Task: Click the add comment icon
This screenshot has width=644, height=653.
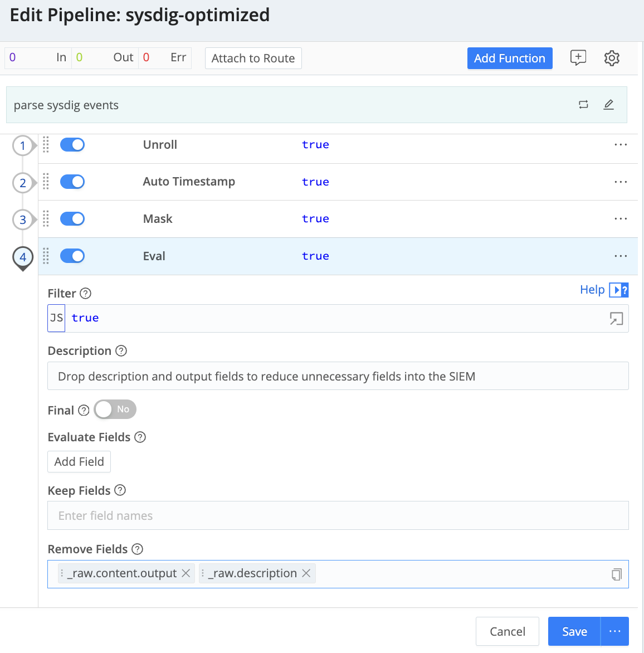Action: click(x=578, y=58)
